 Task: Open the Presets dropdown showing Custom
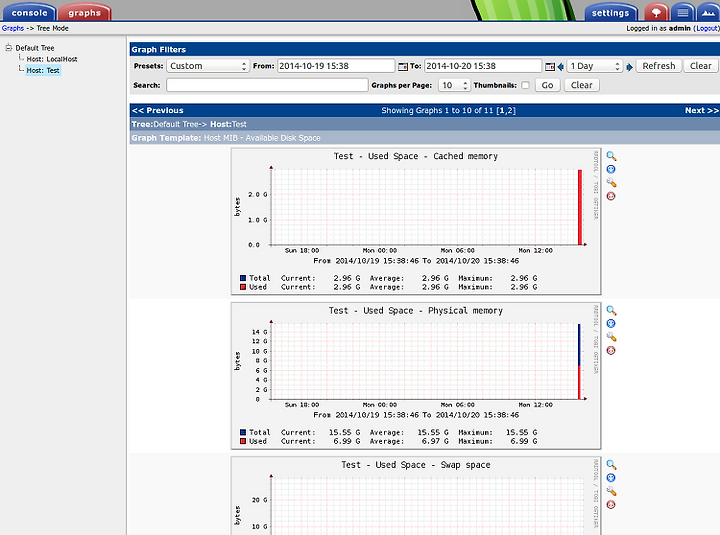[x=208, y=66]
